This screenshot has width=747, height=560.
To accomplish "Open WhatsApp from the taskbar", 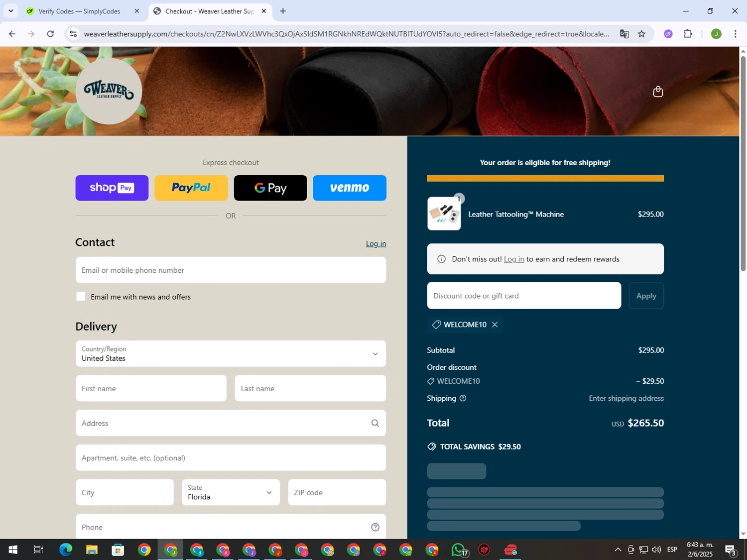I will point(459,550).
